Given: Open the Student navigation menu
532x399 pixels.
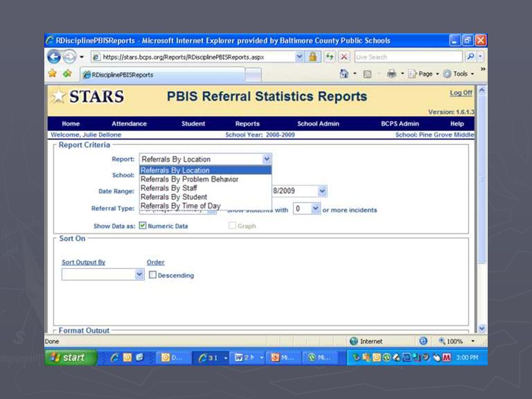Looking at the screenshot, I should pos(193,124).
